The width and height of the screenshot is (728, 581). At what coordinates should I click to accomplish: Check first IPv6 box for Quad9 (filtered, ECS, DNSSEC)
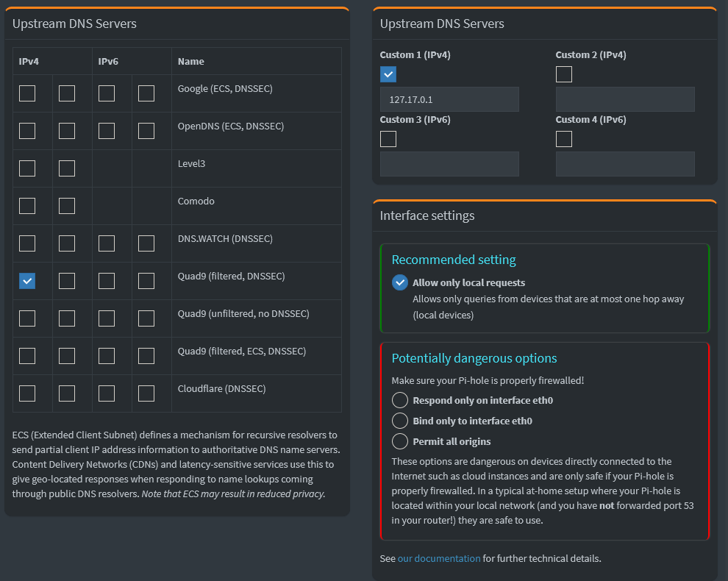[x=107, y=356]
